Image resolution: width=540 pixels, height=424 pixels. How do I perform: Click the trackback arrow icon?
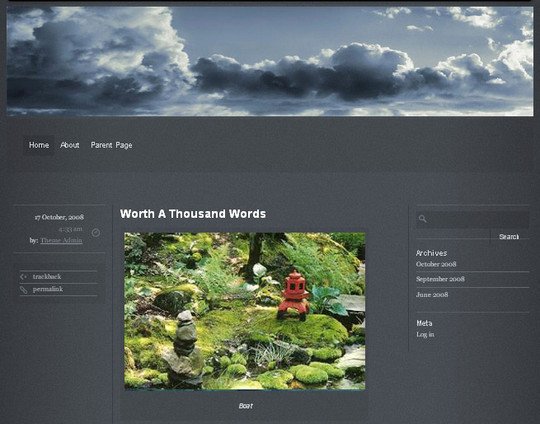click(23, 277)
